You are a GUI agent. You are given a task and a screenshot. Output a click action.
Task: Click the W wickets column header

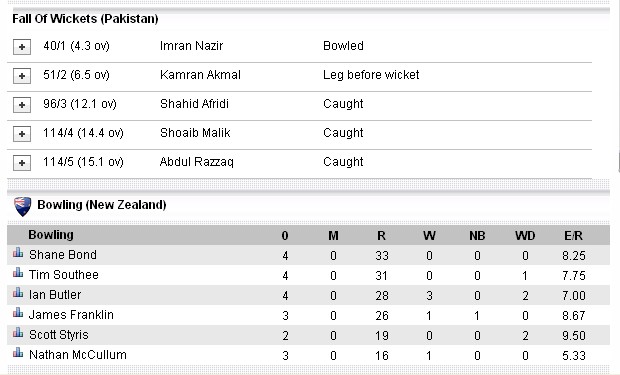pyautogui.click(x=429, y=236)
